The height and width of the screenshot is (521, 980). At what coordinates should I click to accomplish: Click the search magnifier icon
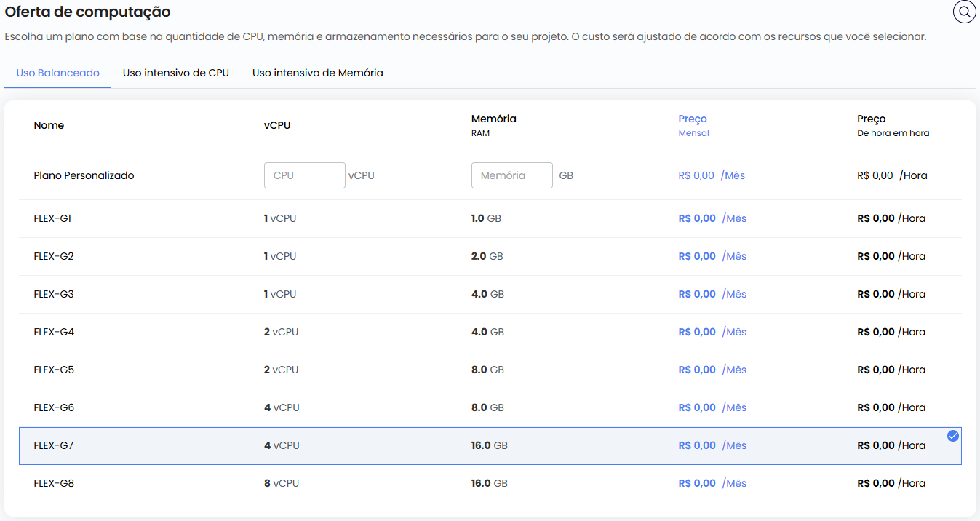(x=964, y=12)
